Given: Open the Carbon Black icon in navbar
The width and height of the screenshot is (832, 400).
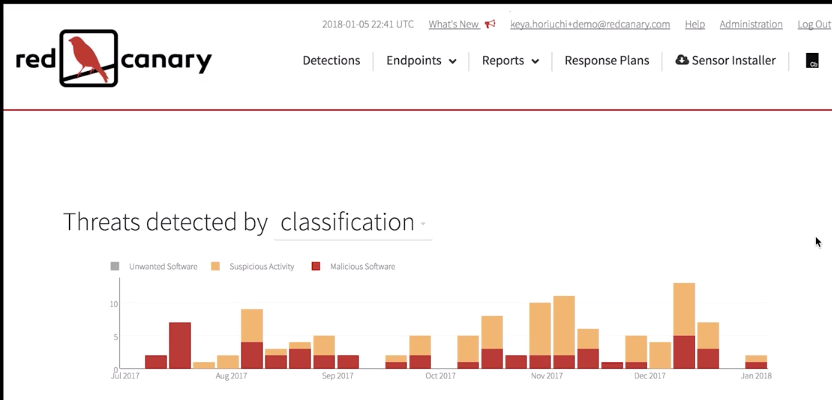Looking at the screenshot, I should click(812, 61).
